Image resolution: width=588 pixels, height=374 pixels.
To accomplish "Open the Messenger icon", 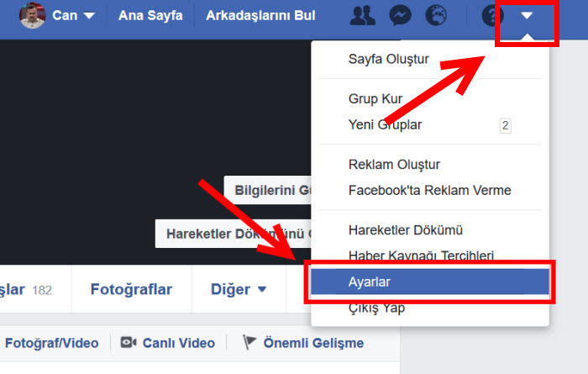I will click(400, 16).
